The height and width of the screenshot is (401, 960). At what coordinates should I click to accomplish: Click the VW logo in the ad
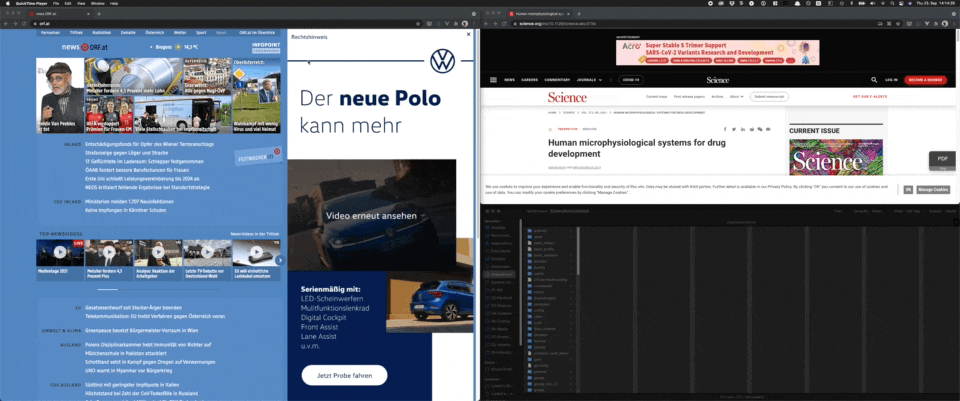(x=442, y=61)
